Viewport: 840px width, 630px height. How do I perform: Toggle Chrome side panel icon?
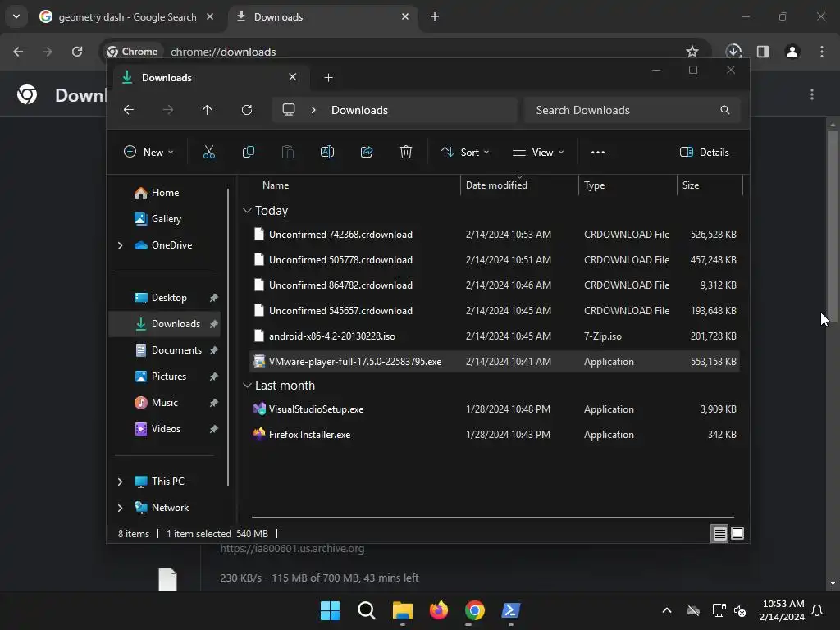(763, 52)
